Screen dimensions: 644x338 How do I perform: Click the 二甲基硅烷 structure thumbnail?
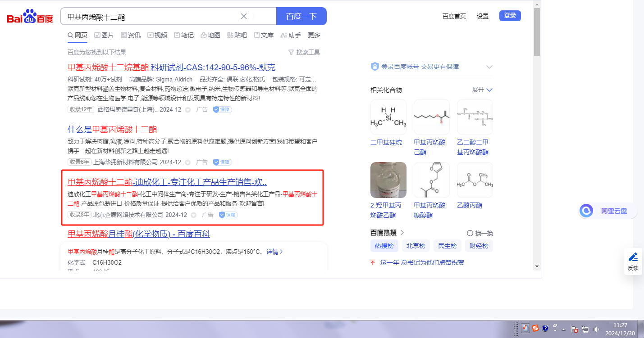(x=388, y=117)
